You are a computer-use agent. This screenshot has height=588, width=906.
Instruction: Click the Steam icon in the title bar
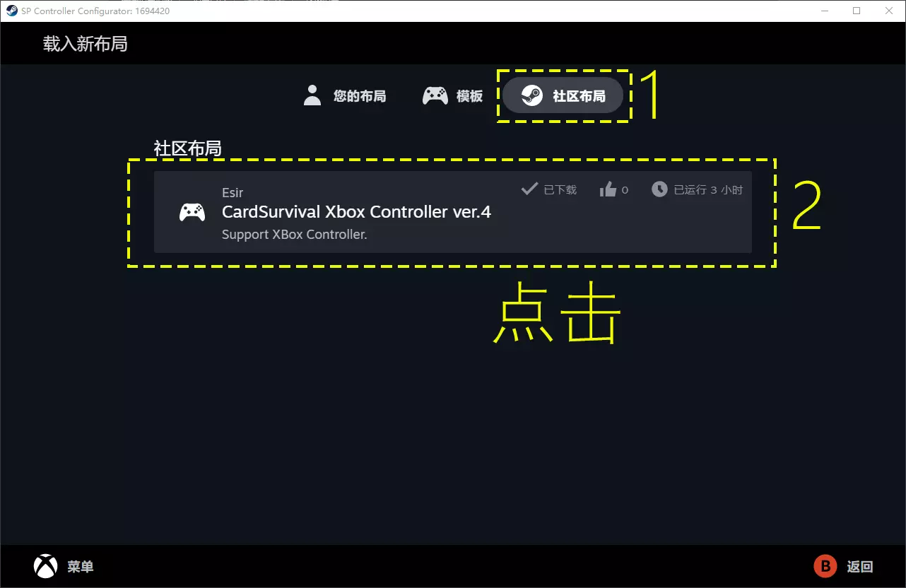tap(12, 11)
